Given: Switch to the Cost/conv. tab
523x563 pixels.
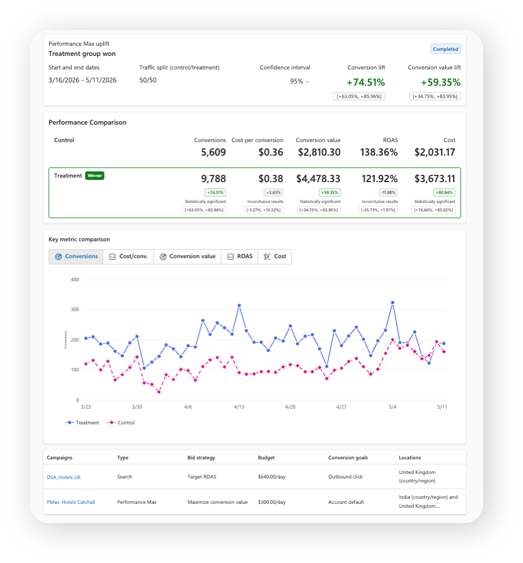Looking at the screenshot, I should point(129,256).
